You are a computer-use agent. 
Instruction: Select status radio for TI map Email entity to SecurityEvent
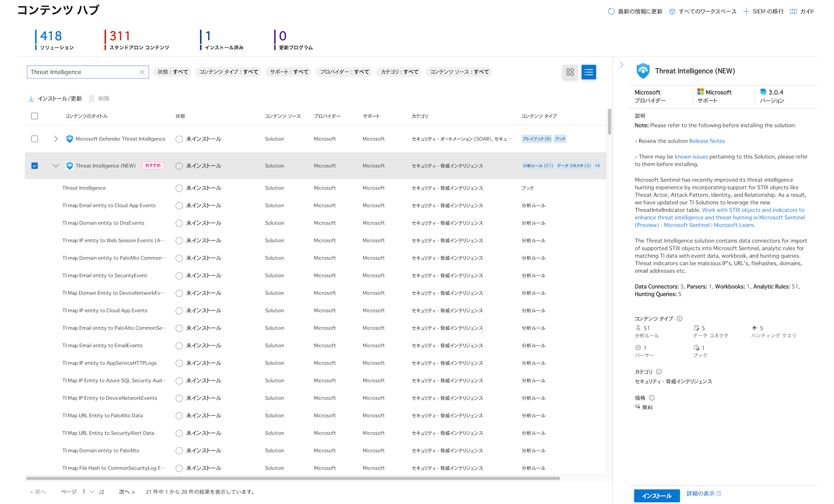[179, 276]
